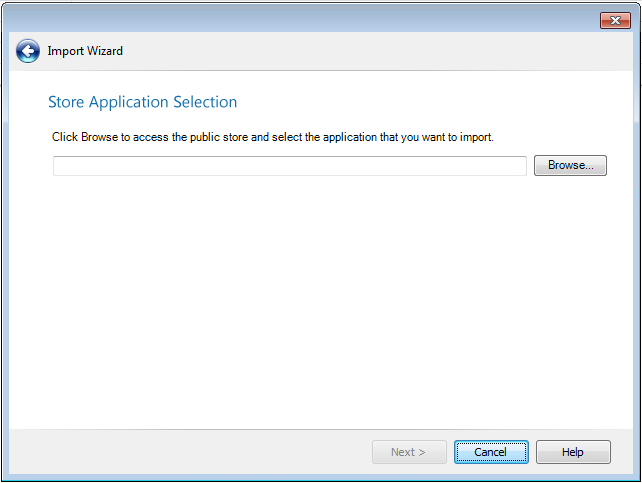
Task: Open Help for this wizard
Action: [572, 452]
